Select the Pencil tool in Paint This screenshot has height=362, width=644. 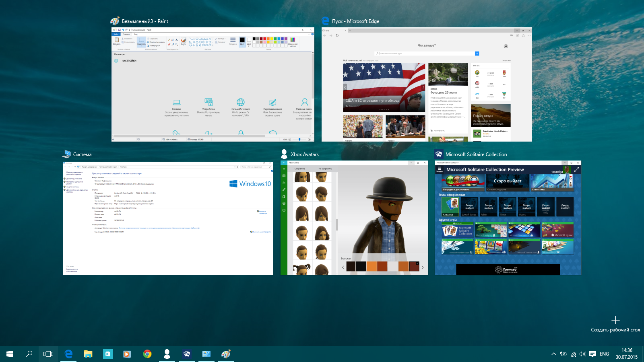(169, 40)
